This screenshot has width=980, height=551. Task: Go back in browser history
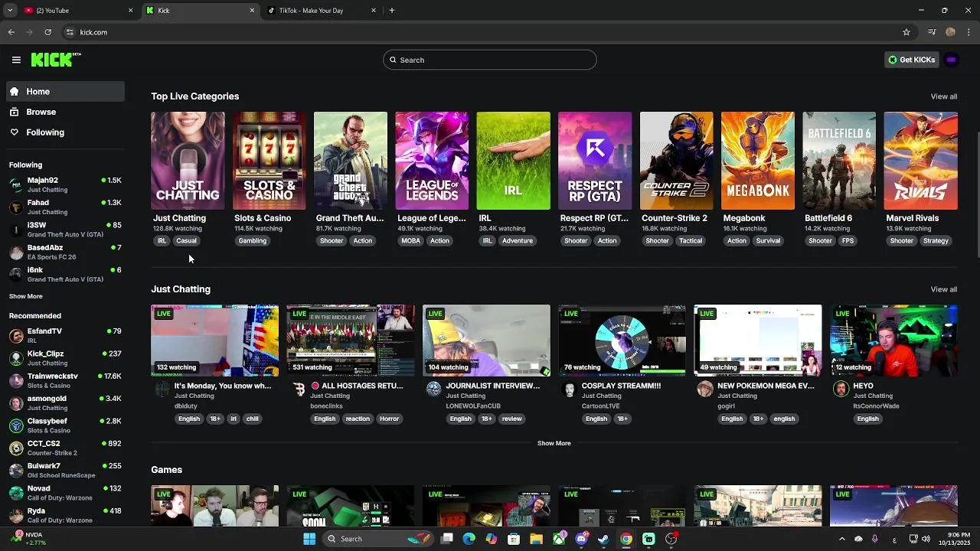coord(11,32)
